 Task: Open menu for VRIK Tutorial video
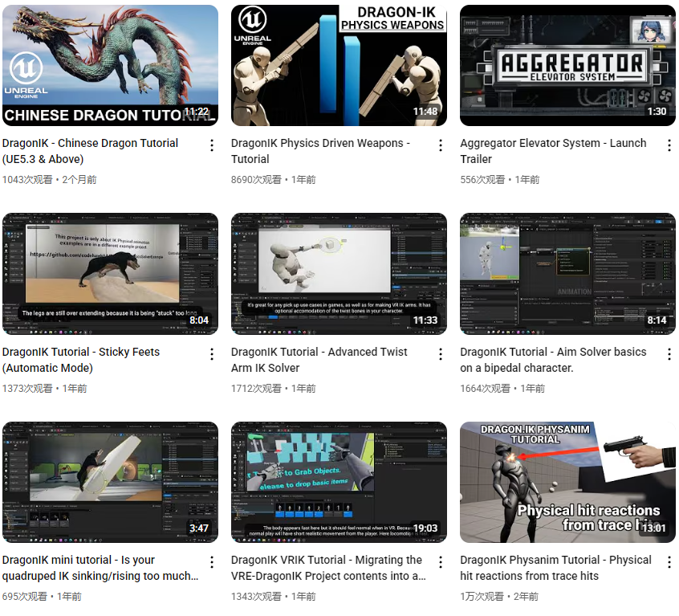tap(441, 562)
